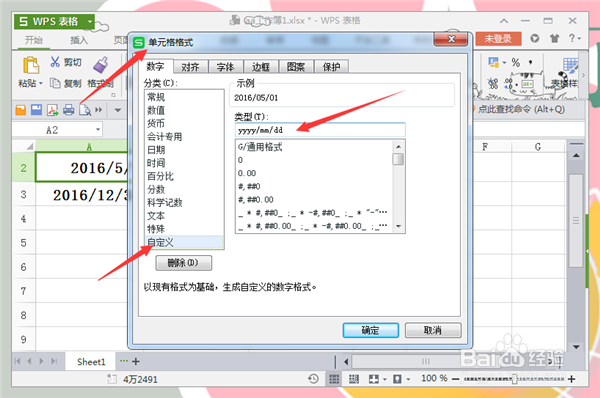600x398 pixels.
Task: Open the sheet list ellipsis button
Action: click(x=124, y=360)
